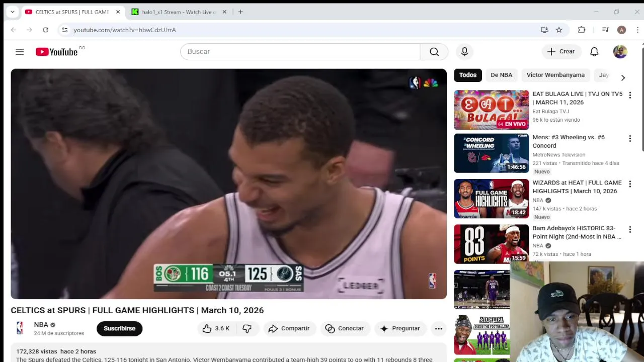Click the browser address bar URL

tap(125, 30)
